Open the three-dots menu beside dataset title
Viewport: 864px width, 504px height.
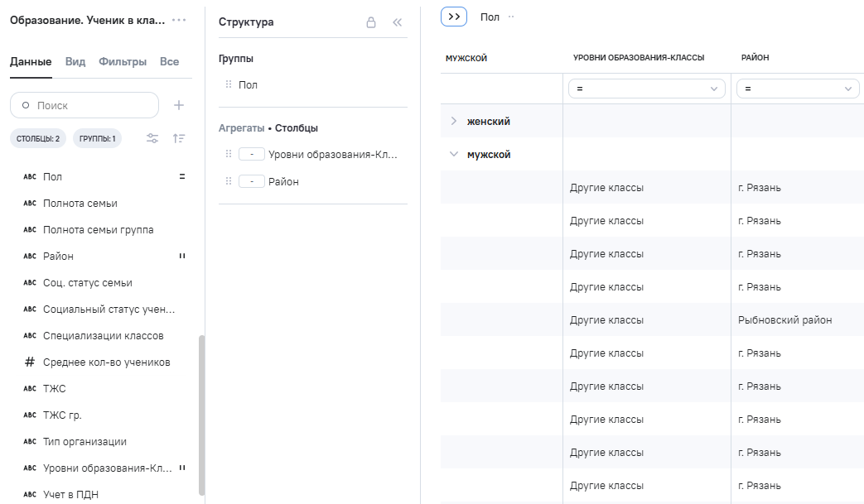tap(179, 20)
